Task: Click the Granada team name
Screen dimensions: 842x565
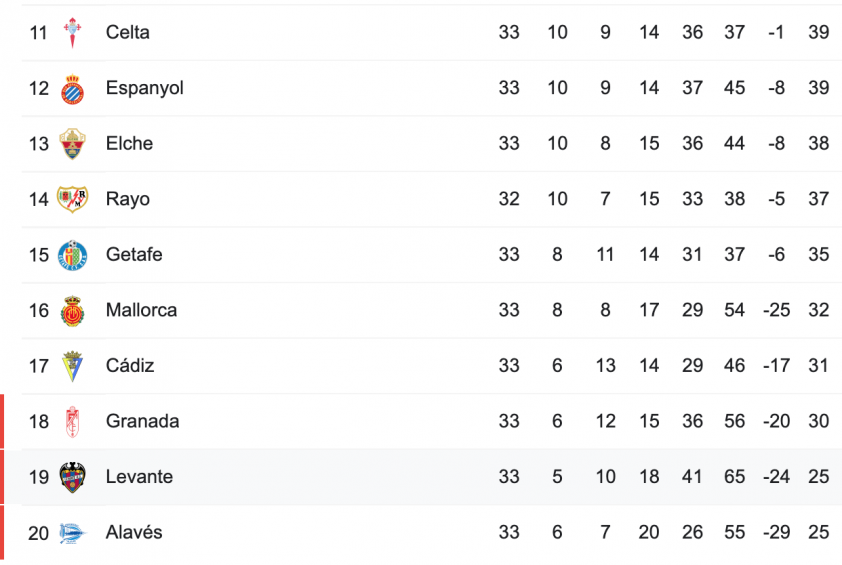Action: click(x=142, y=422)
